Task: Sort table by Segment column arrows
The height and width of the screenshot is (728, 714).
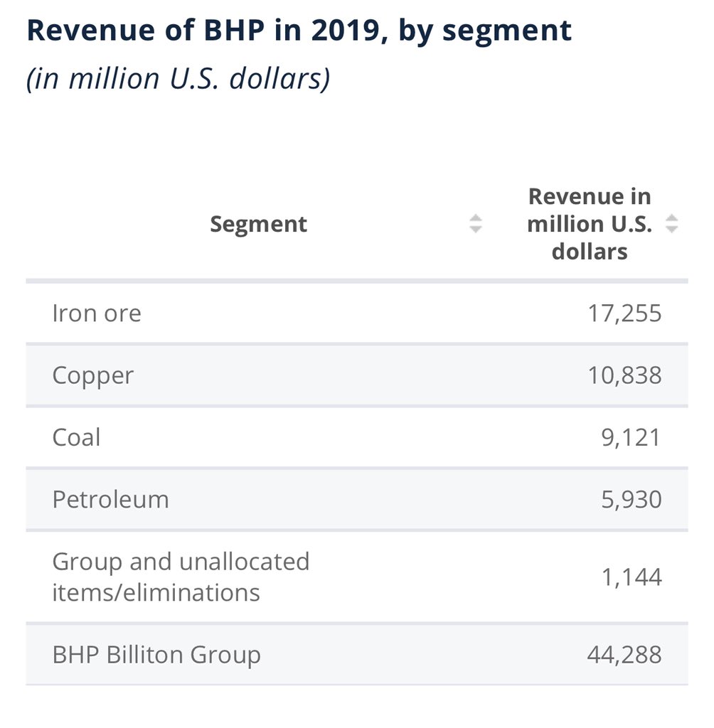Action: (475, 224)
